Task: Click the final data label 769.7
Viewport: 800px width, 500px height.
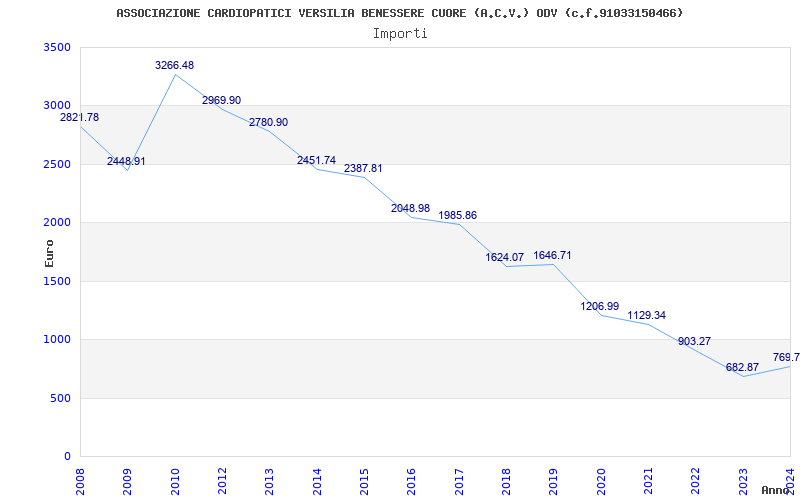Action: point(786,357)
